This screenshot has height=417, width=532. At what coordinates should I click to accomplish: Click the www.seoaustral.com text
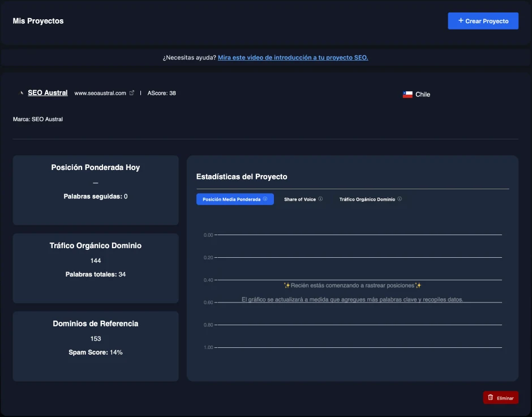[x=100, y=93]
